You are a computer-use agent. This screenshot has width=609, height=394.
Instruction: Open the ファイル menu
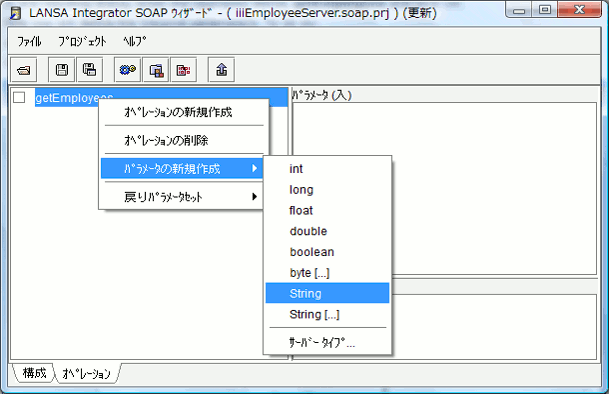click(x=29, y=41)
